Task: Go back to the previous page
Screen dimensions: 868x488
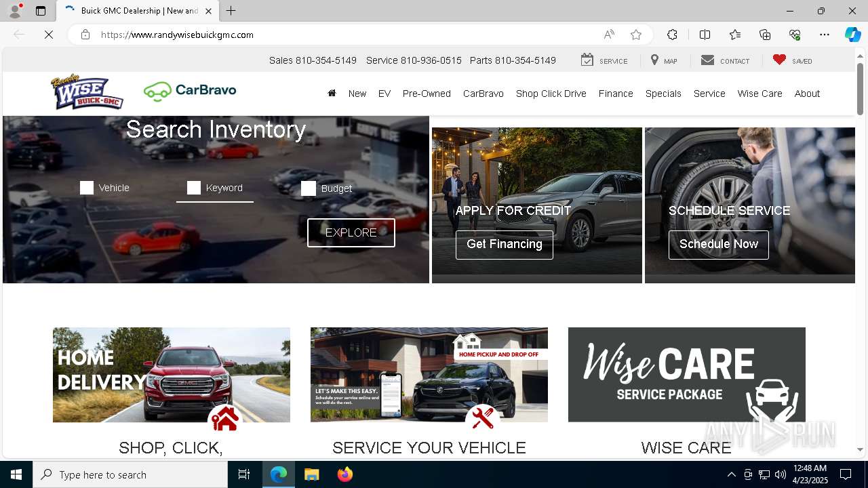Action: click(x=19, y=35)
